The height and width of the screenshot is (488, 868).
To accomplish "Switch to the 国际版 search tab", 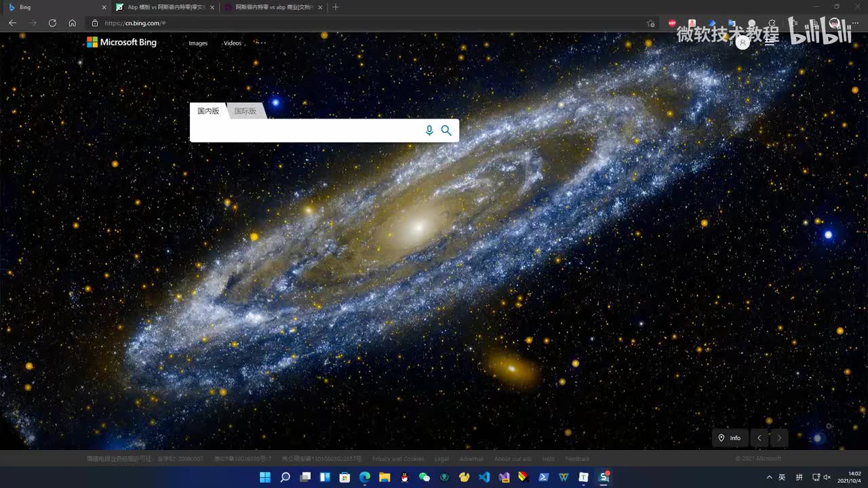I will pos(245,111).
